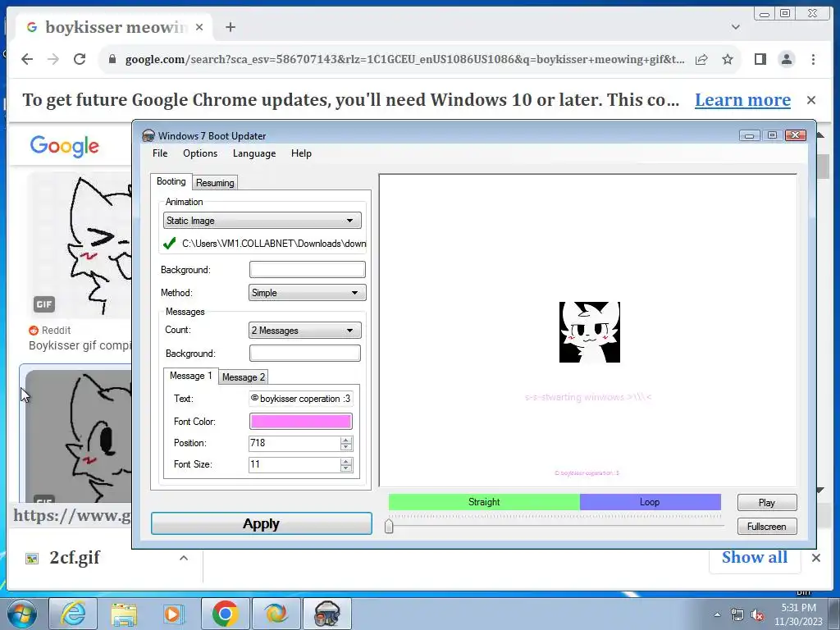Image resolution: width=840 pixels, height=630 pixels.
Task: Click the image file path text
Action: (274, 243)
